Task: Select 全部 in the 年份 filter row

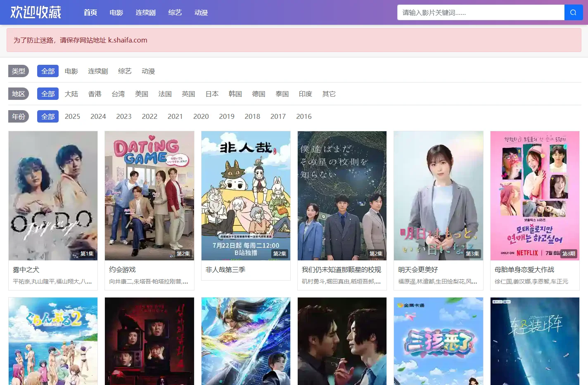Action: pos(48,116)
